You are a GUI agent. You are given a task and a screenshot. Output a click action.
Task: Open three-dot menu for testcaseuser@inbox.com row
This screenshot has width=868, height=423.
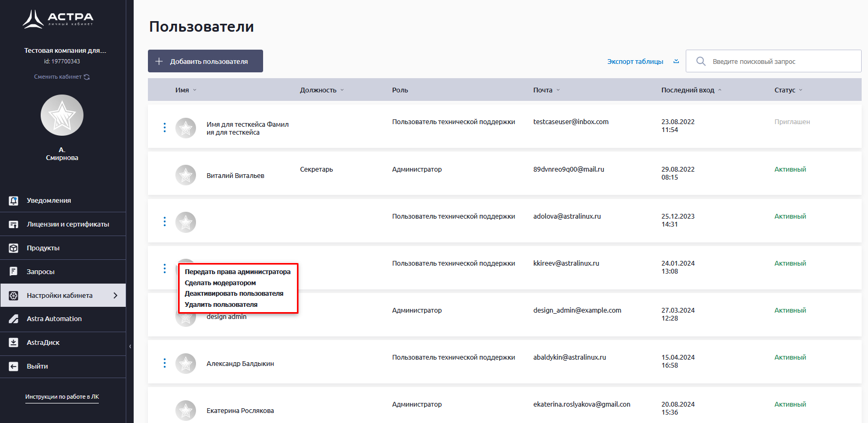[x=165, y=128]
